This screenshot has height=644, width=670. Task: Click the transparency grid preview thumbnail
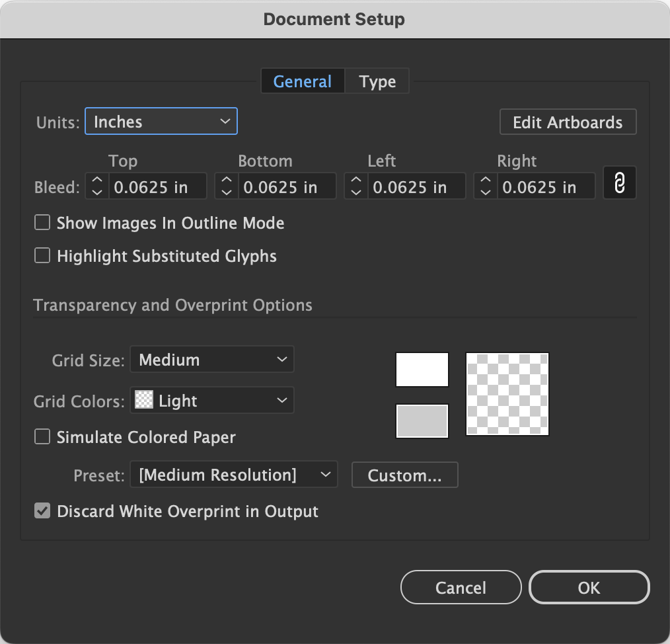pyautogui.click(x=507, y=394)
